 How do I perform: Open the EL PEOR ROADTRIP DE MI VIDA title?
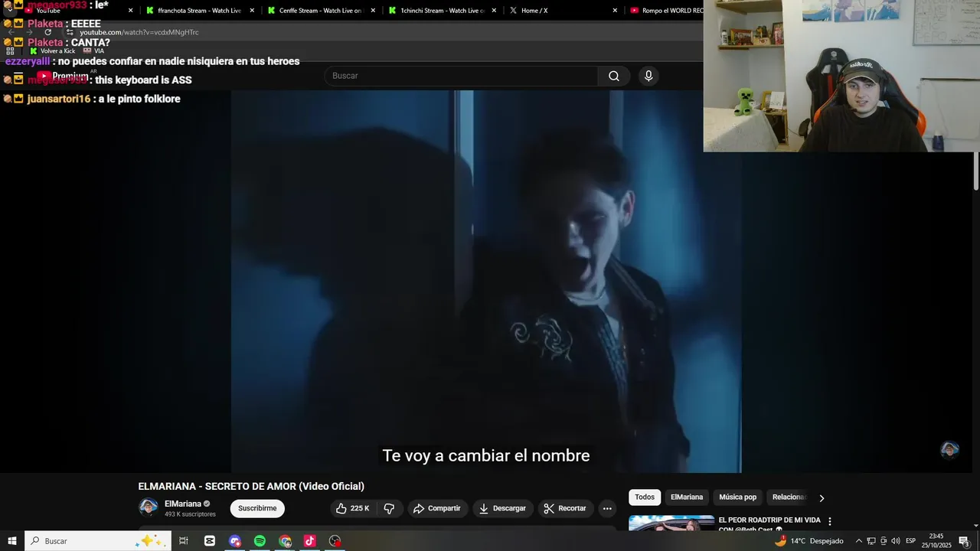769,520
